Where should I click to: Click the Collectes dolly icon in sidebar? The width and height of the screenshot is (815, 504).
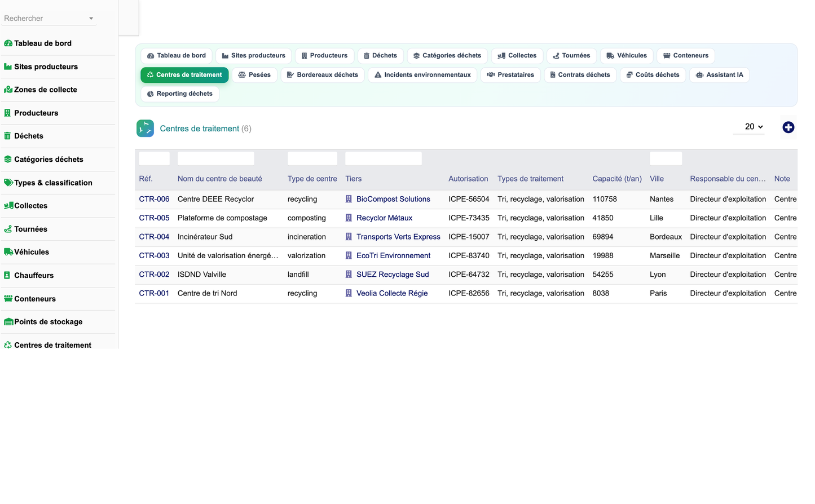8,206
